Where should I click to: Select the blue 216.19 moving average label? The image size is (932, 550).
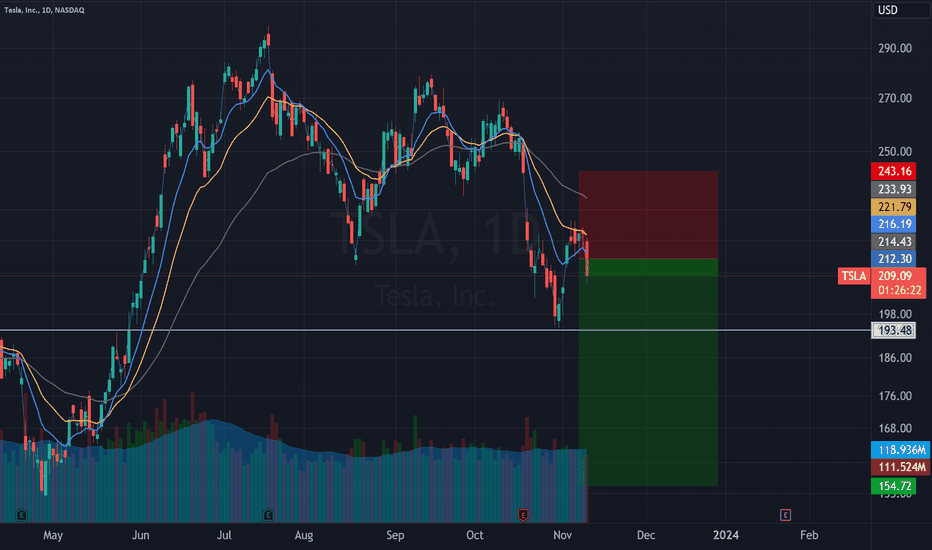893,224
